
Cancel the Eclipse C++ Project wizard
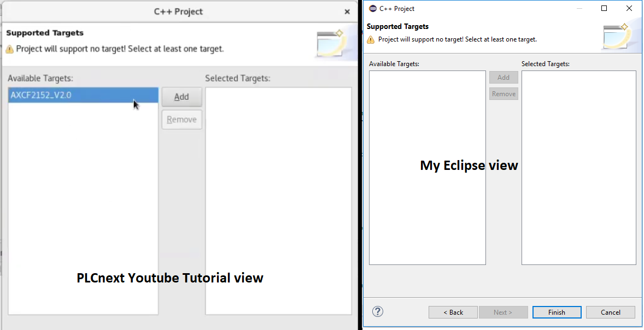point(610,313)
